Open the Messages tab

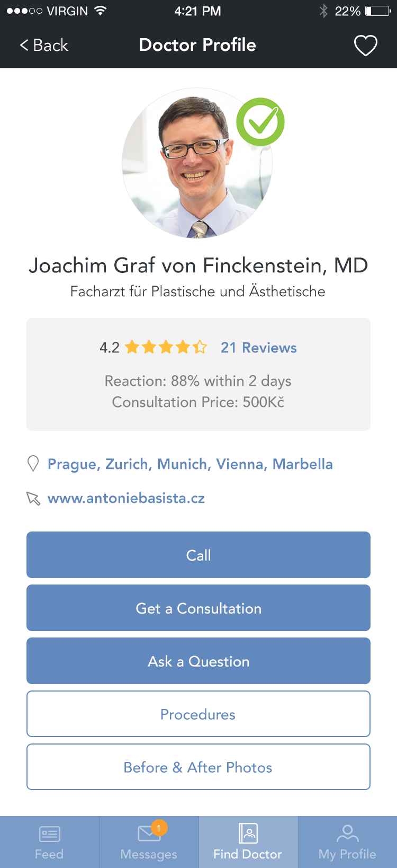click(149, 842)
